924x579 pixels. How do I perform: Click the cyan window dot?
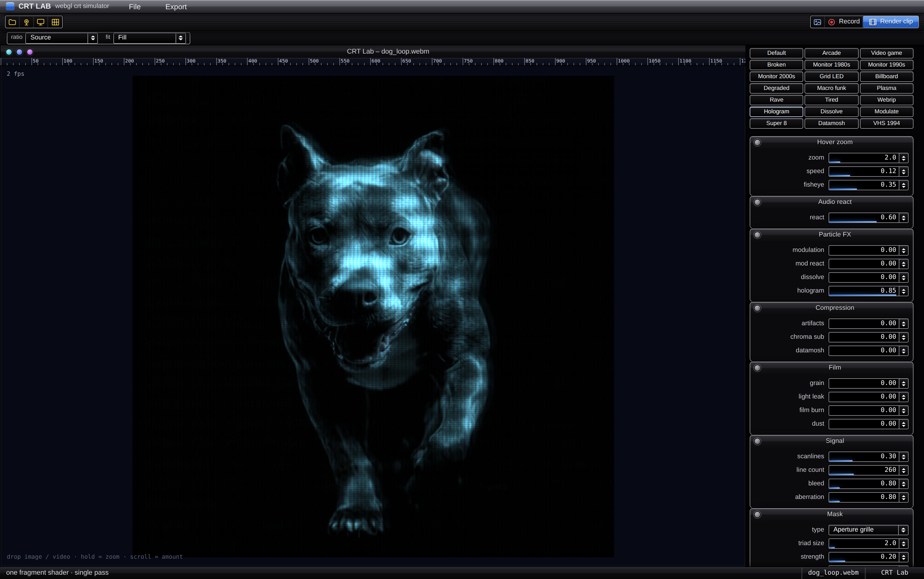tap(9, 52)
